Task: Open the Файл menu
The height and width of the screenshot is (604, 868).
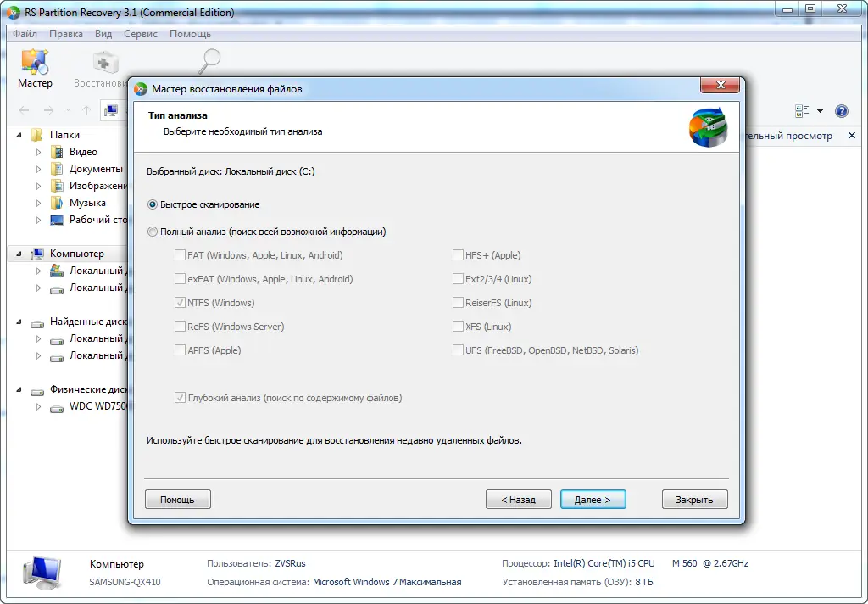Action: click(x=25, y=34)
